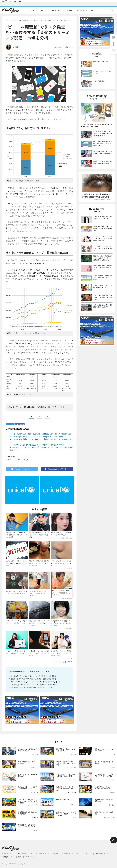Open the Instagram icon in side bar
117x868 pixels.
(x=114, y=51)
